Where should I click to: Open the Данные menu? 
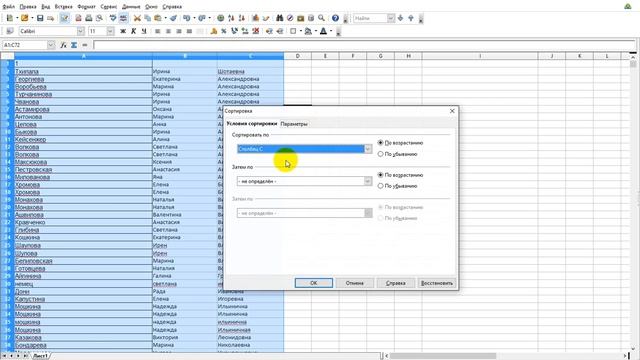pos(131,7)
